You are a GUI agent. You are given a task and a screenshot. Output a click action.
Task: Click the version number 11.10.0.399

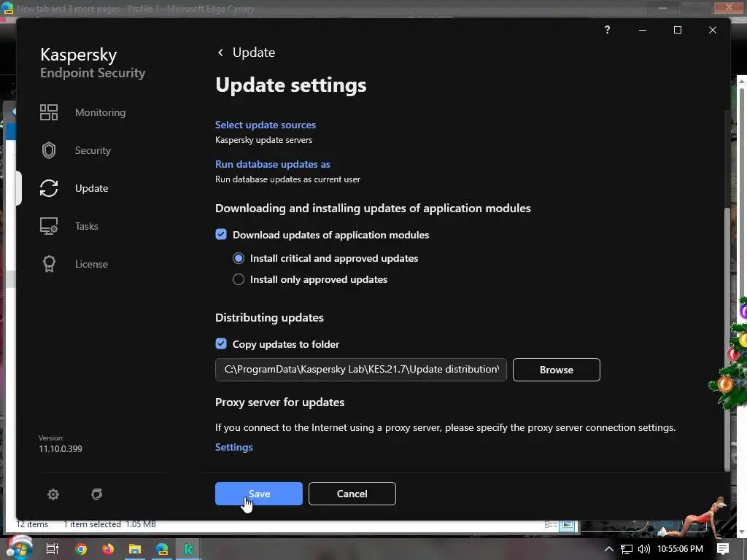(61, 448)
